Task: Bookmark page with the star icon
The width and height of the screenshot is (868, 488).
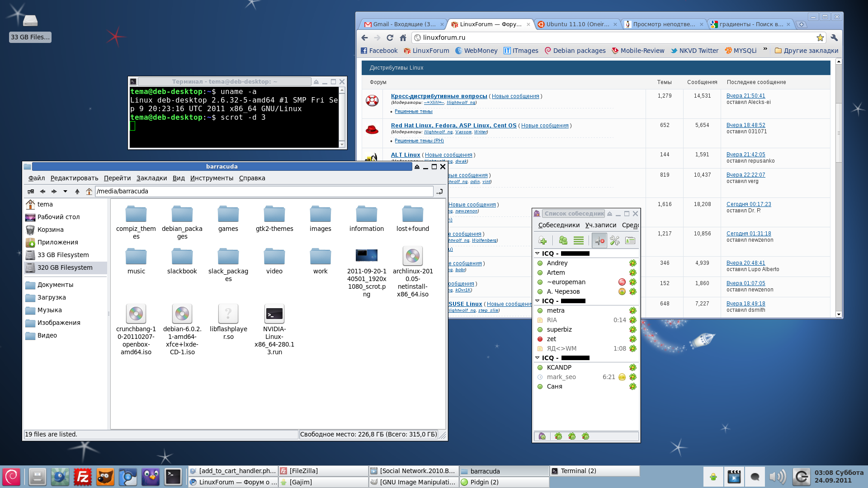Action: coord(820,38)
